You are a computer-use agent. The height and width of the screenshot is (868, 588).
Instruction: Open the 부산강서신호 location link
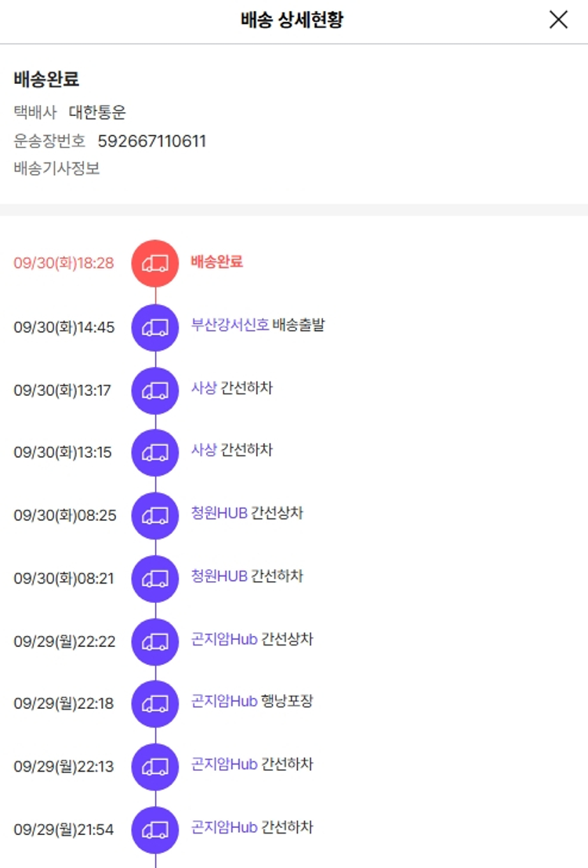click(x=230, y=325)
